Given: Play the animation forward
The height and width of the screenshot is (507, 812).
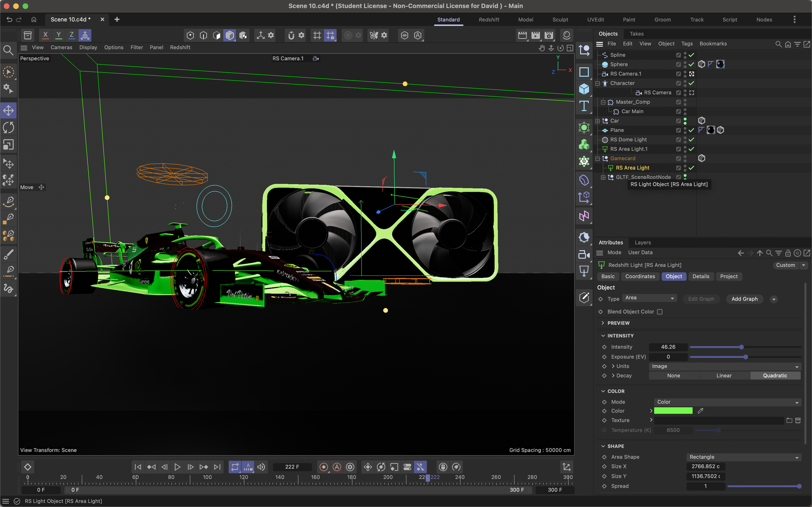Looking at the screenshot, I should coord(177,467).
